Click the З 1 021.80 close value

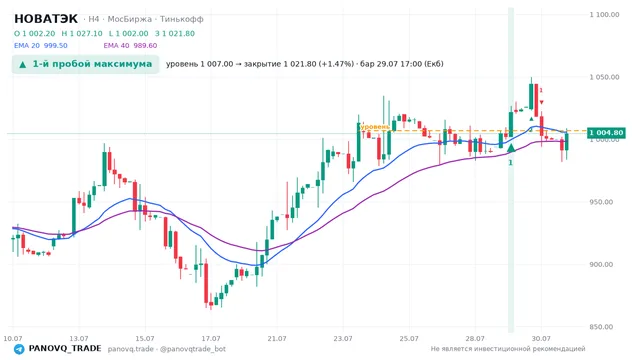click(175, 33)
